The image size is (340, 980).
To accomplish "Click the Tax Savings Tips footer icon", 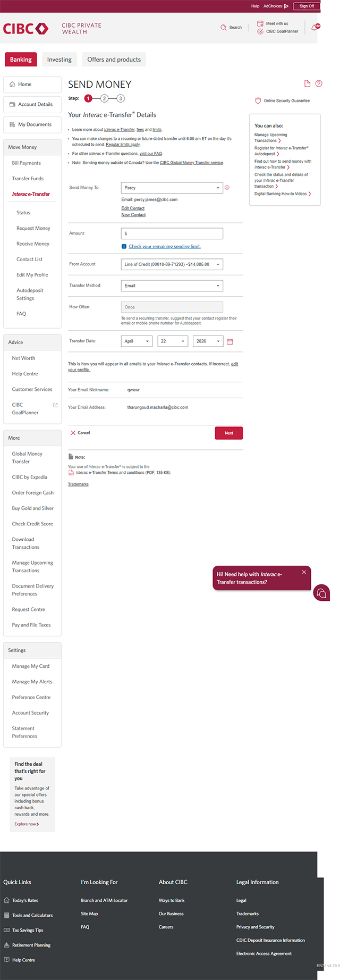I will click(6, 930).
